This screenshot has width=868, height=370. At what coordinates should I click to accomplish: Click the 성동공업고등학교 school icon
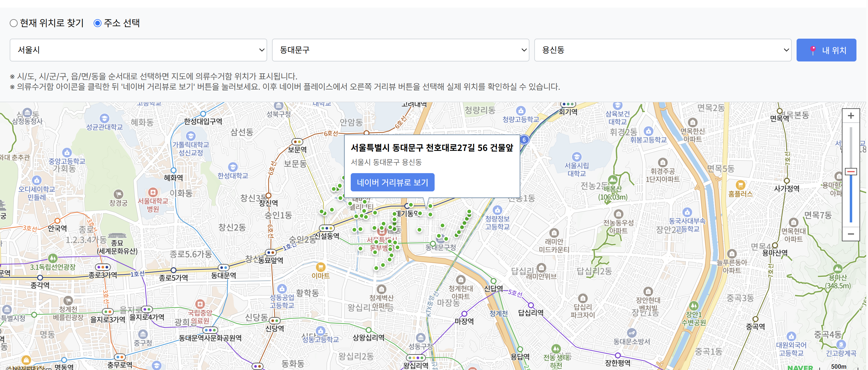click(282, 289)
